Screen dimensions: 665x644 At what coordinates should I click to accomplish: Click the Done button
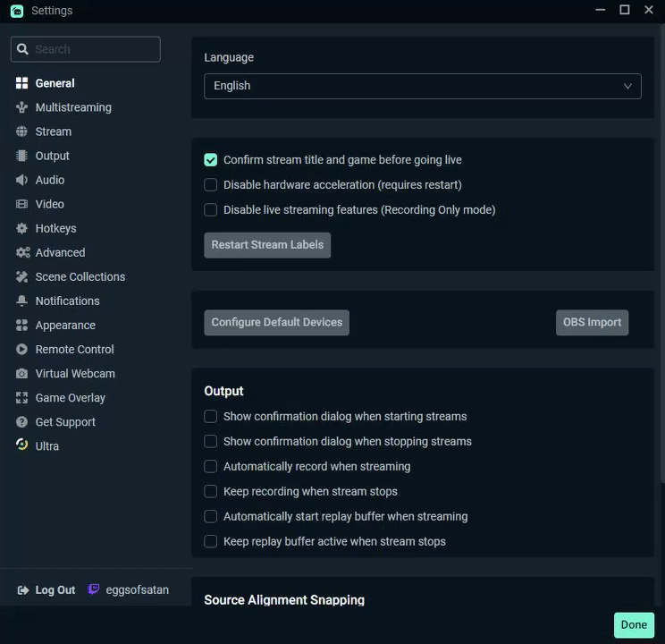pos(634,625)
